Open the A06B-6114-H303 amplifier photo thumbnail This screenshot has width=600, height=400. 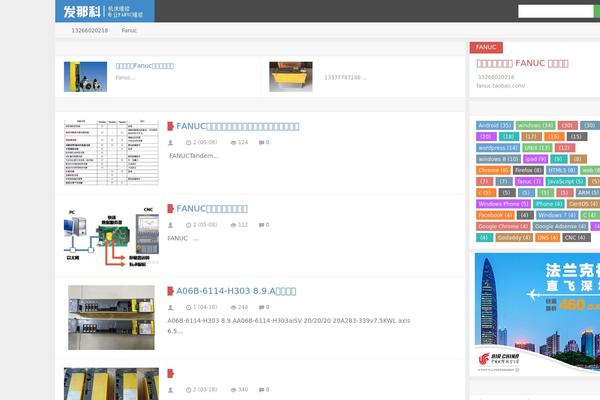tap(111, 317)
